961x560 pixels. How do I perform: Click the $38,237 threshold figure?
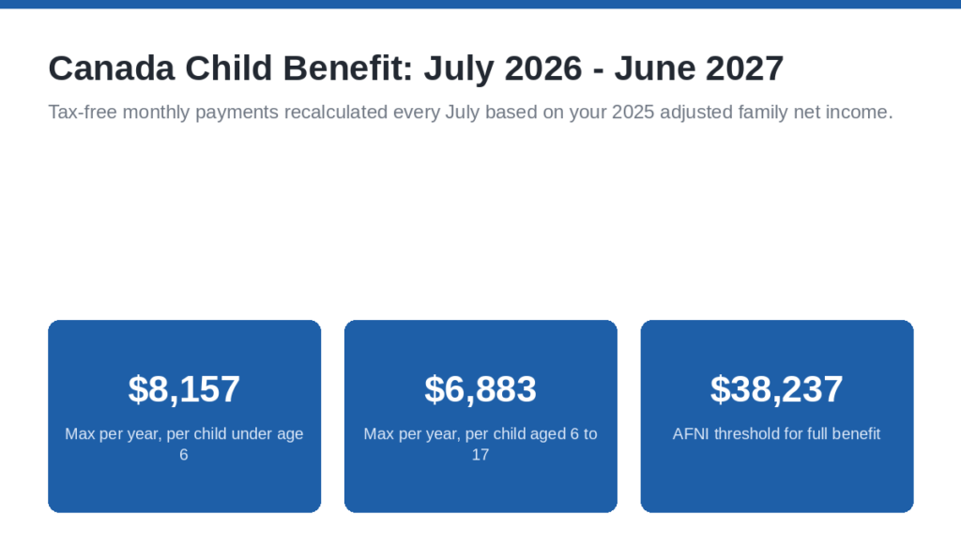(776, 389)
